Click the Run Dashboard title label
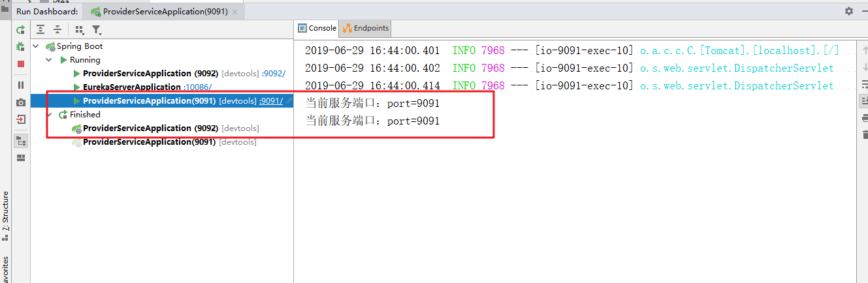868x283 pixels. point(47,11)
